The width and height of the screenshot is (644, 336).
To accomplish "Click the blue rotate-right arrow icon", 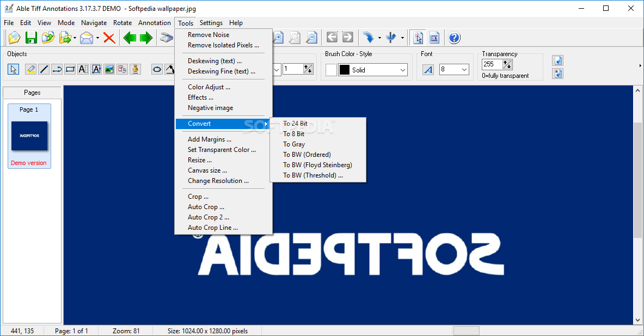I will pyautogui.click(x=369, y=38).
